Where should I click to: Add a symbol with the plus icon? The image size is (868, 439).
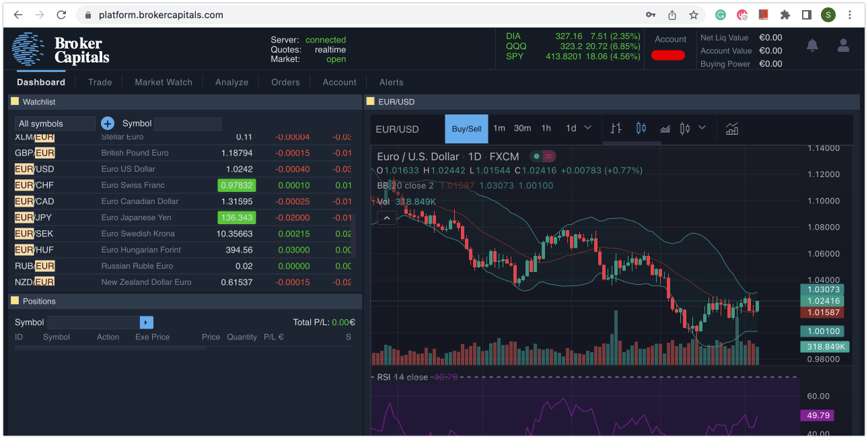(108, 123)
